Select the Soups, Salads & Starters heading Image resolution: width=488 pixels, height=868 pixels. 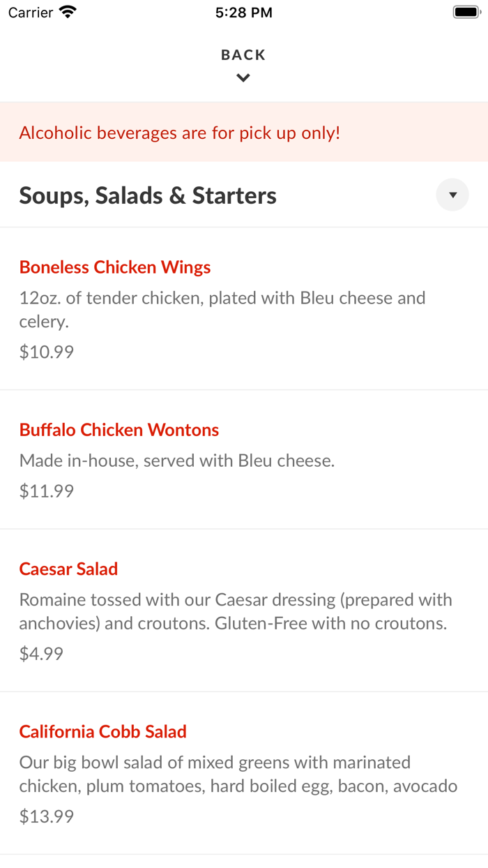tap(148, 196)
